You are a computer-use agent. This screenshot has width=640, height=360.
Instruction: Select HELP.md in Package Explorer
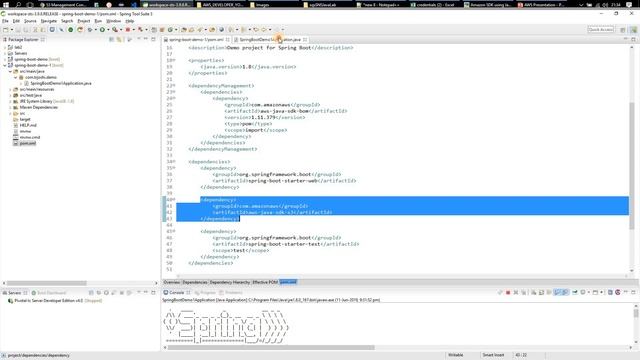pyautogui.click(x=28, y=125)
